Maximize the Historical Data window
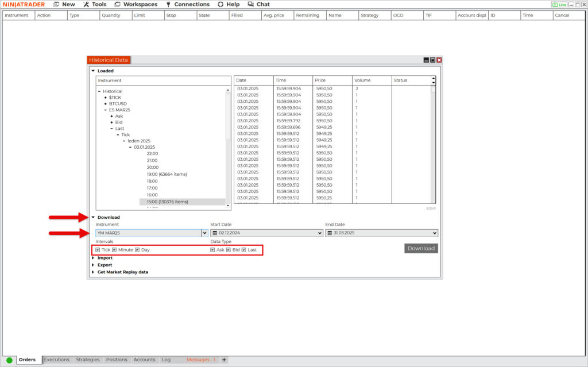Screen dimensions: 588x367 pyautogui.click(x=432, y=60)
